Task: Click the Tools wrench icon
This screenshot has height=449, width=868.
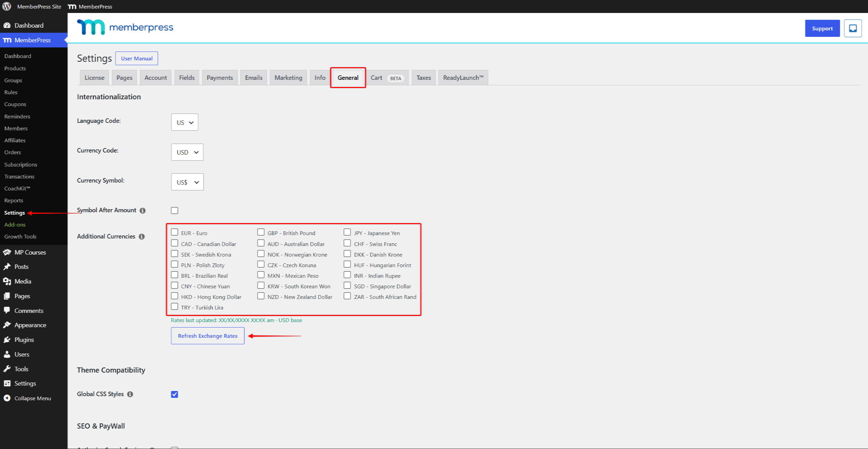Action: coord(7,369)
